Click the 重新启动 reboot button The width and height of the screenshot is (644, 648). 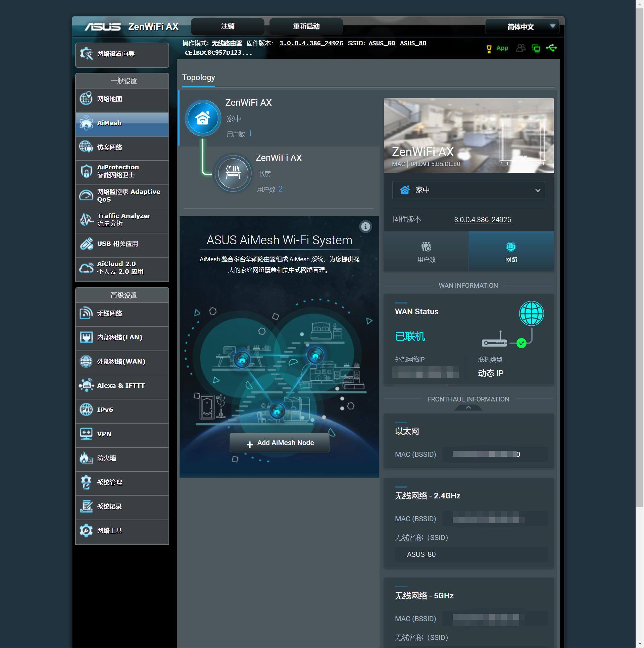306,26
